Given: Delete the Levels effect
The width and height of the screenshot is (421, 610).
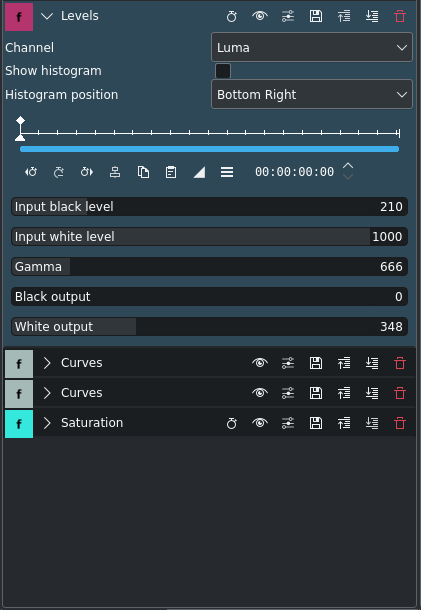Looking at the screenshot, I should [400, 16].
